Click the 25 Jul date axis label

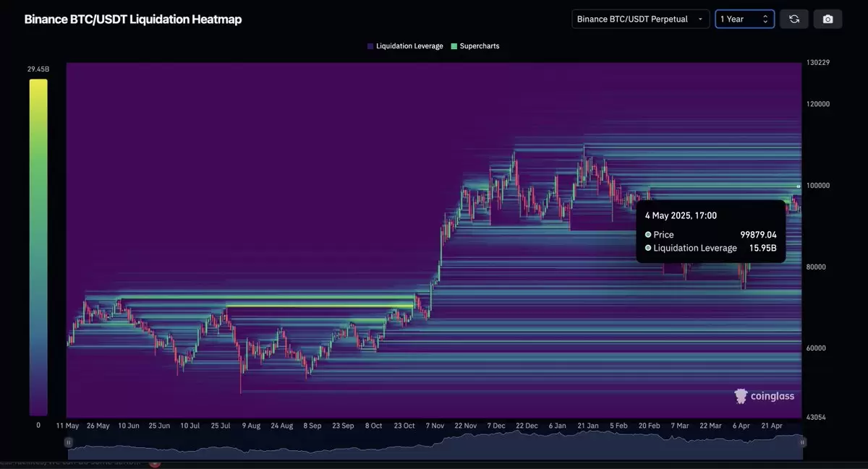pos(221,426)
